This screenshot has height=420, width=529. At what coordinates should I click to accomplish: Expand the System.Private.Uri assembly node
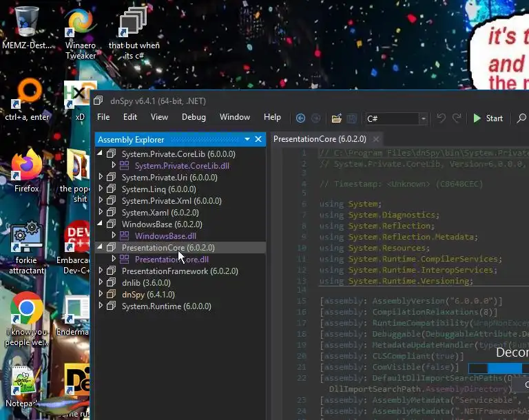101,177
